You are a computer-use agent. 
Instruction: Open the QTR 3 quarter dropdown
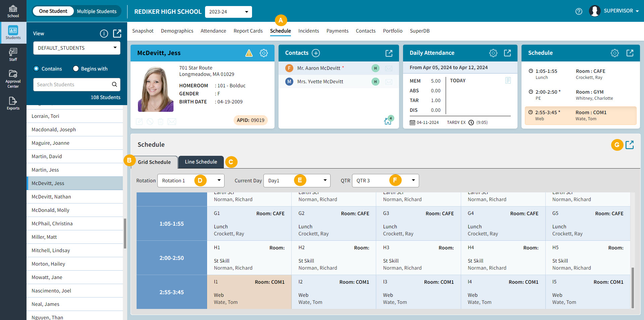[385, 180]
